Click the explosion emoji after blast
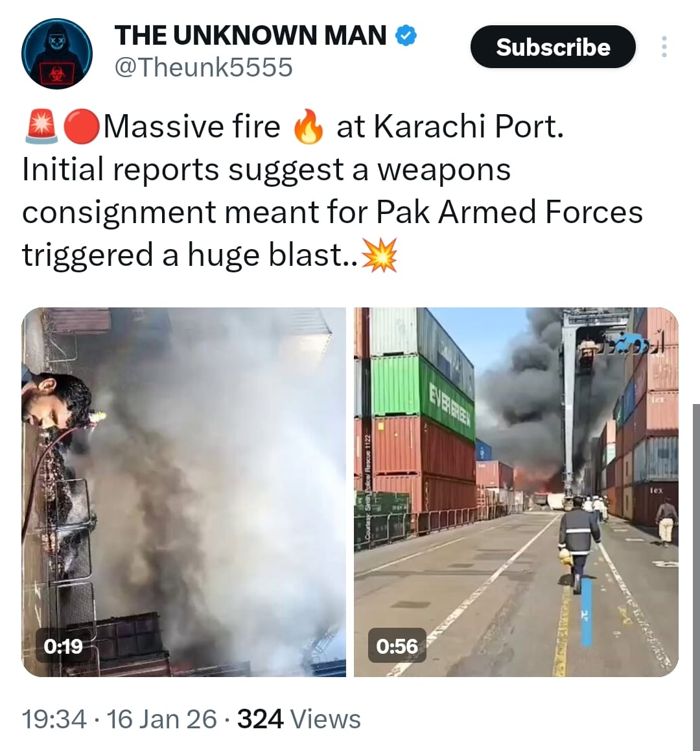700x751 pixels. [379, 255]
